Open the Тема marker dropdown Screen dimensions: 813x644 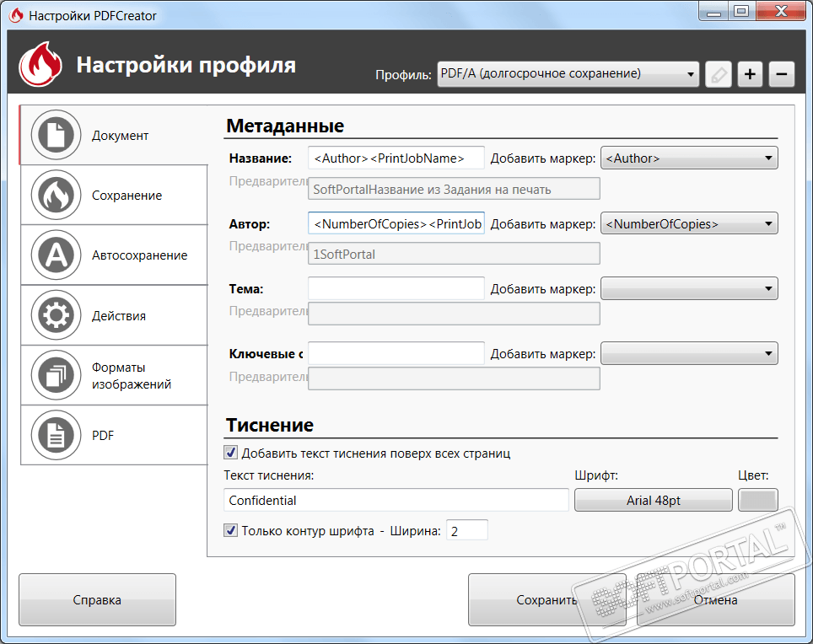pos(689,288)
